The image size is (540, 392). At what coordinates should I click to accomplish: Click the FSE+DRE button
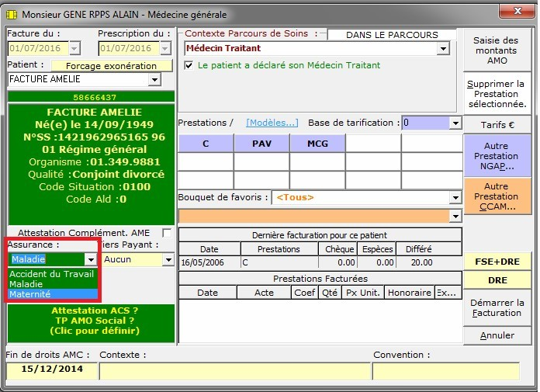click(x=497, y=262)
